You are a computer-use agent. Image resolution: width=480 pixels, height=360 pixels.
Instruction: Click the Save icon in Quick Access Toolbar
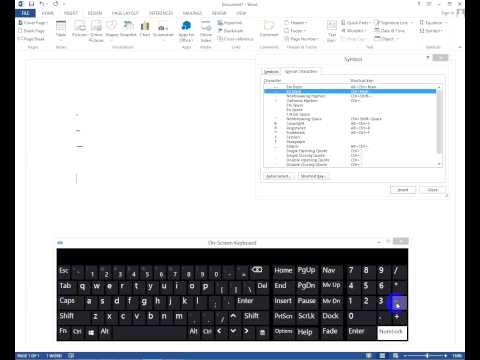31,4
